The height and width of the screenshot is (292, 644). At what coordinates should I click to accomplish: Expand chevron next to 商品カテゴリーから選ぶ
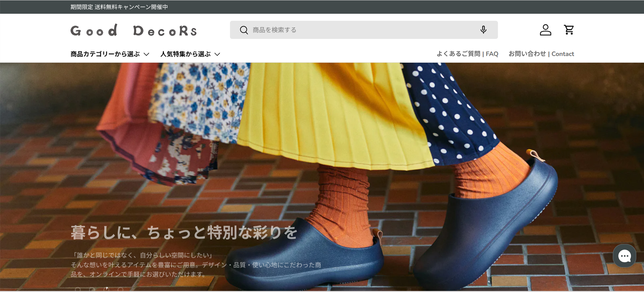pyautogui.click(x=146, y=54)
